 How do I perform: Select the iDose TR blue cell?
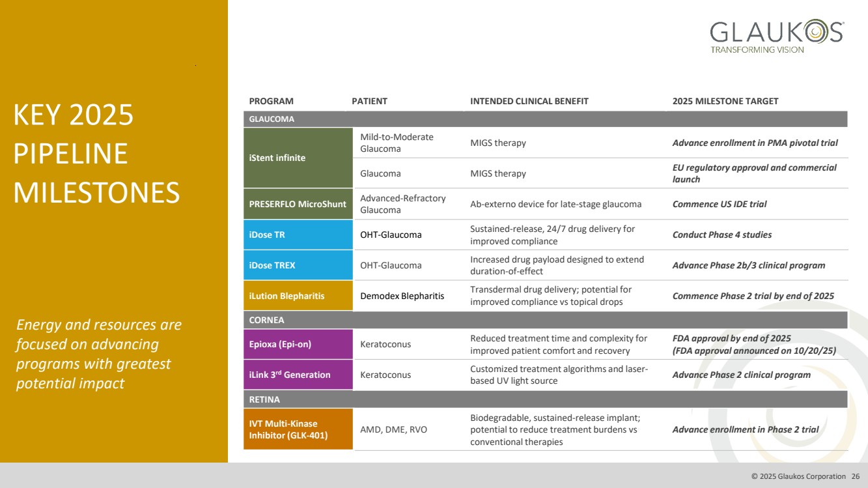point(298,235)
